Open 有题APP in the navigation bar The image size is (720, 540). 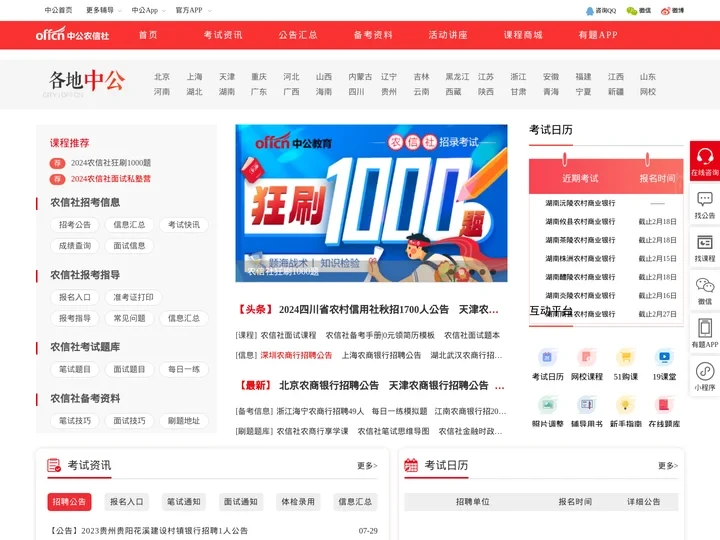pyautogui.click(x=598, y=35)
